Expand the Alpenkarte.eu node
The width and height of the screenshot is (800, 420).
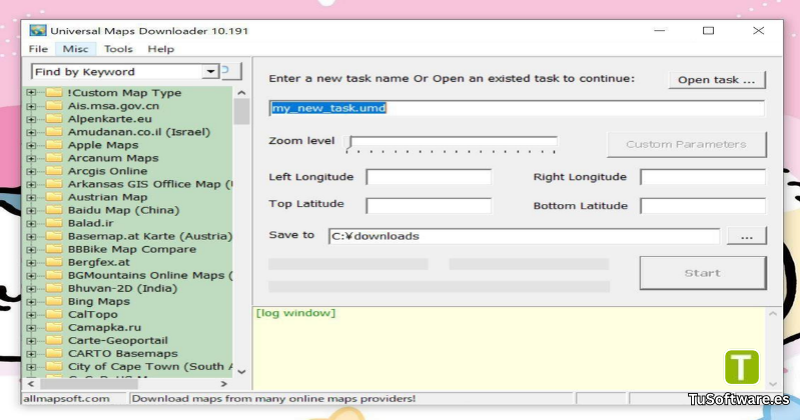coord(31,119)
